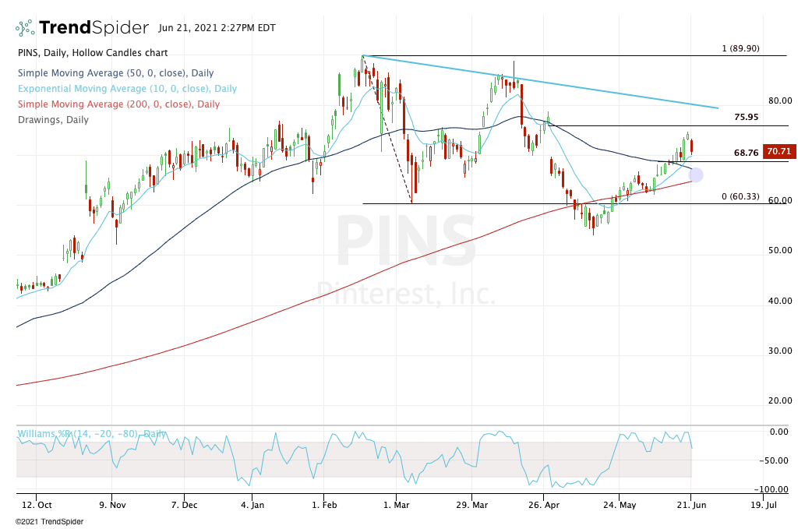Click the 75.95 price level label

[x=747, y=118]
